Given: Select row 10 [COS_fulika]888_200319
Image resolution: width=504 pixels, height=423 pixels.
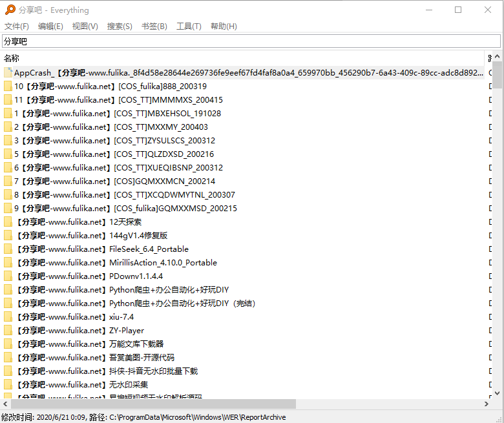Looking at the screenshot, I should (110, 87).
